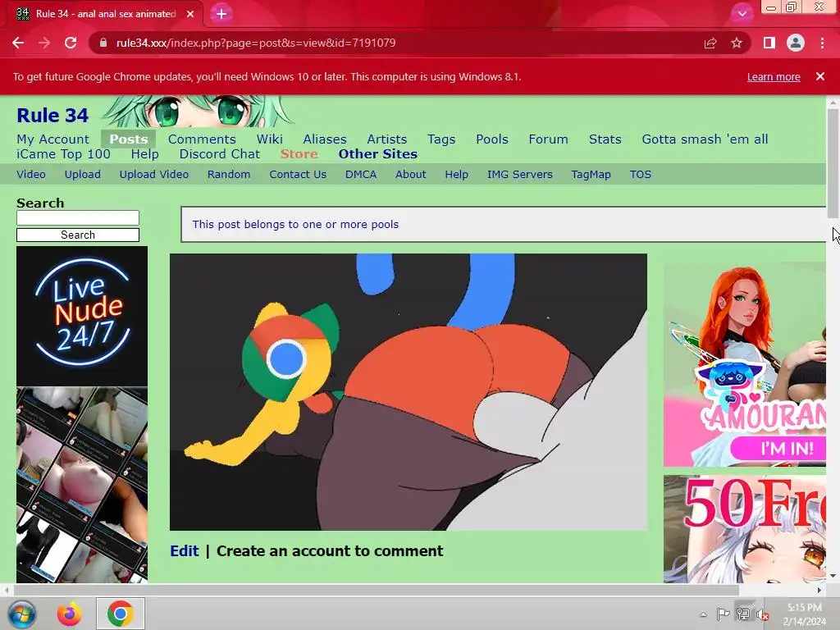Share this page via address bar icon
The image size is (840, 630).
click(x=710, y=43)
